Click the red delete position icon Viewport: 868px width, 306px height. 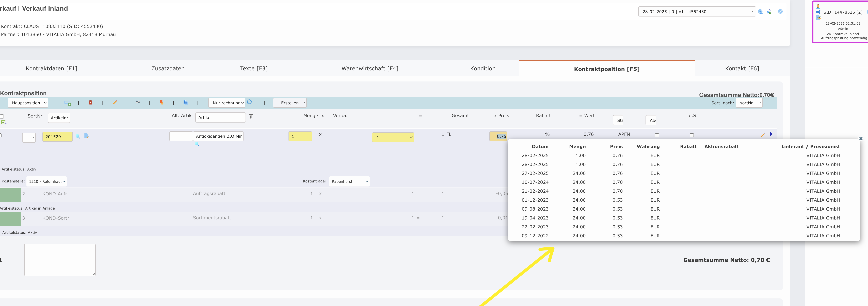[91, 102]
